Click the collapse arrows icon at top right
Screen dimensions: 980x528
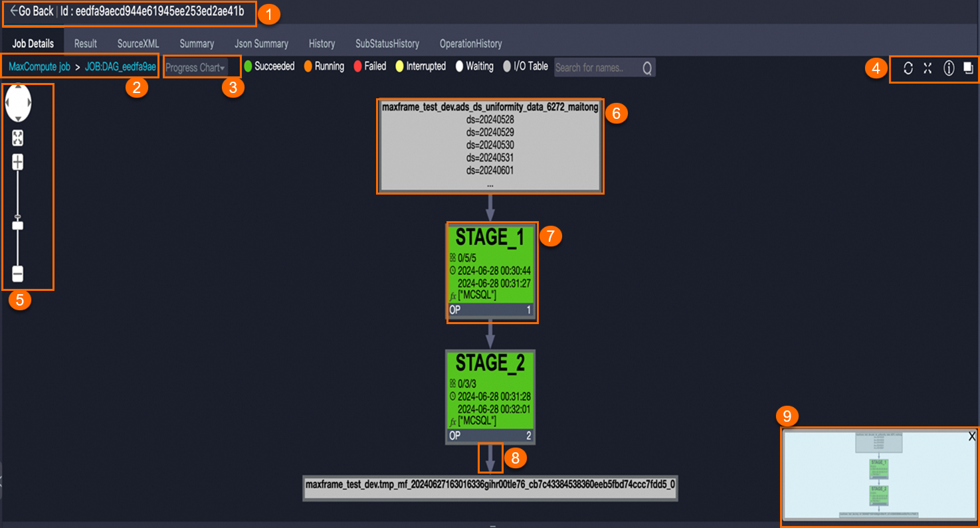(928, 68)
